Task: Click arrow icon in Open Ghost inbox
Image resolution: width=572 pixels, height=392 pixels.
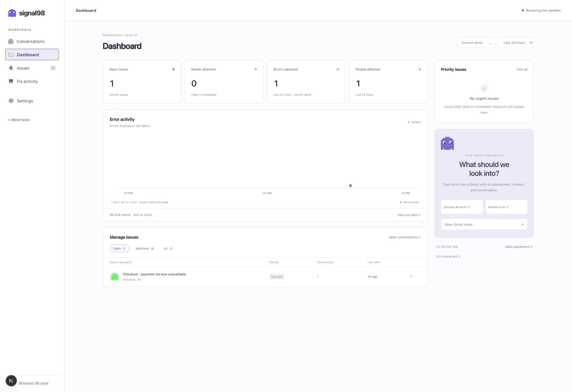Action: pyautogui.click(x=522, y=224)
